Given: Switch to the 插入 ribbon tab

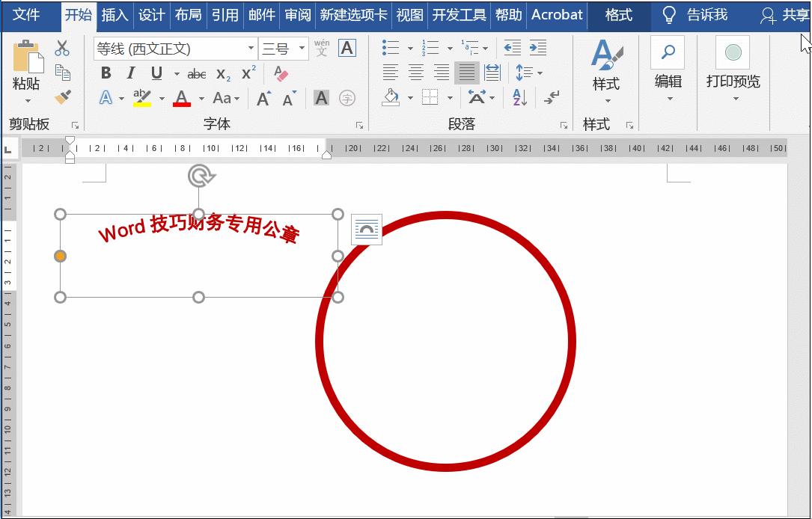Looking at the screenshot, I should (x=115, y=15).
